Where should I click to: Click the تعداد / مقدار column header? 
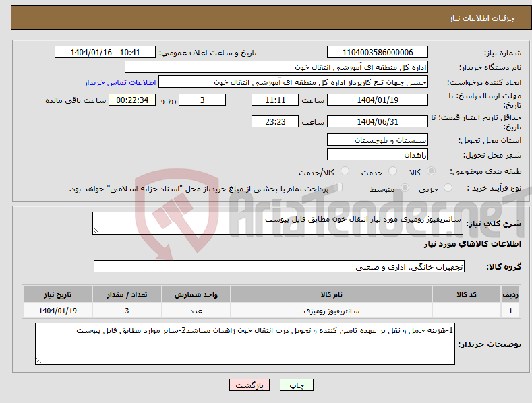tap(127, 294)
